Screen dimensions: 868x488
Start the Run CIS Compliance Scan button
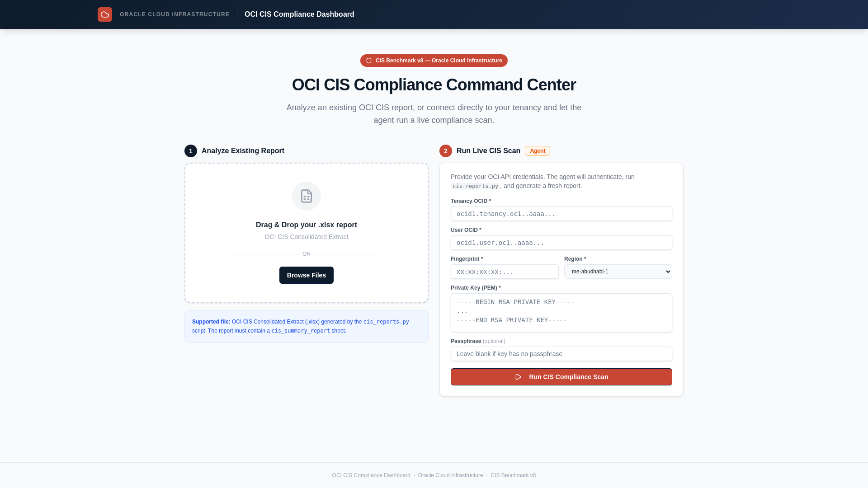(561, 377)
